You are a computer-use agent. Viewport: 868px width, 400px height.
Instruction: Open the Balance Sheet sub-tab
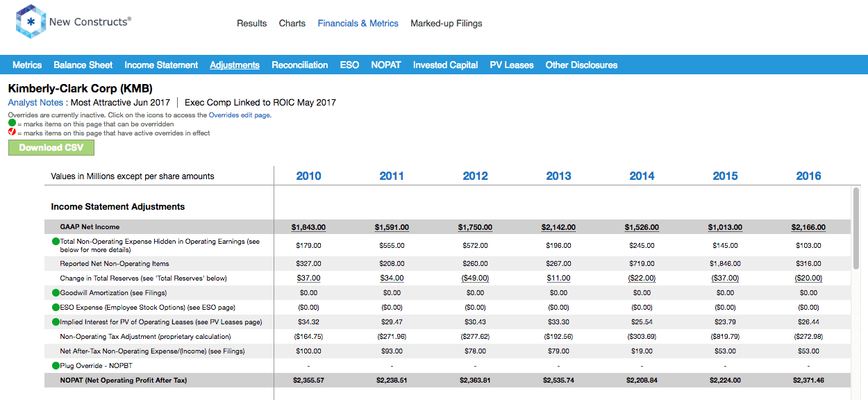83,65
